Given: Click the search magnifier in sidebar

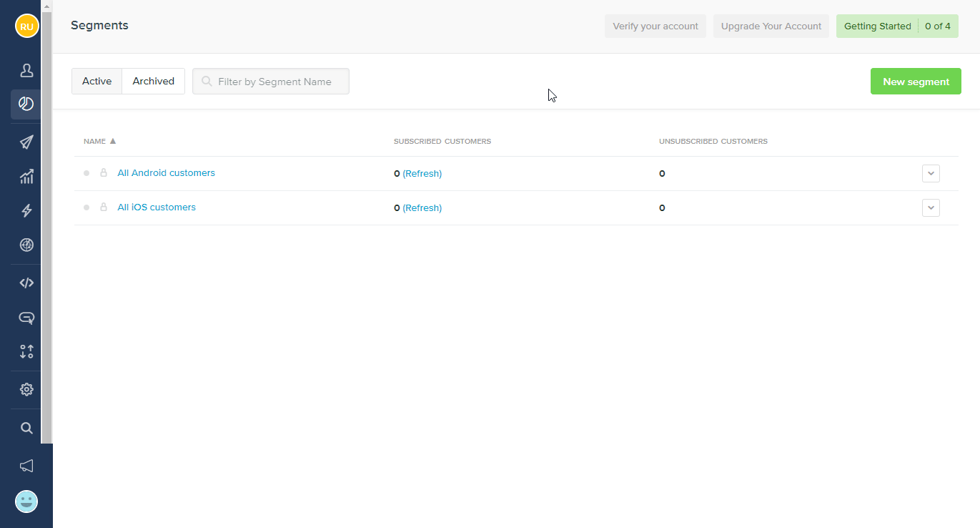Looking at the screenshot, I should [26, 428].
